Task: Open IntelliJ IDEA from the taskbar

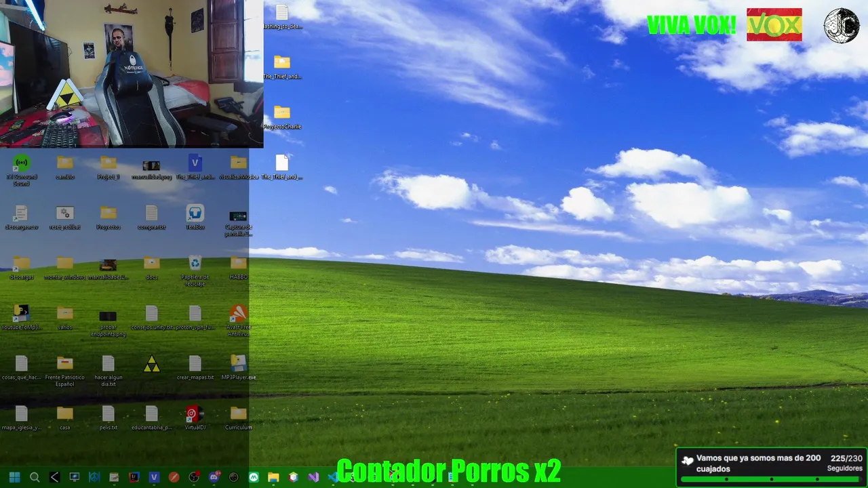Action: click(134, 477)
